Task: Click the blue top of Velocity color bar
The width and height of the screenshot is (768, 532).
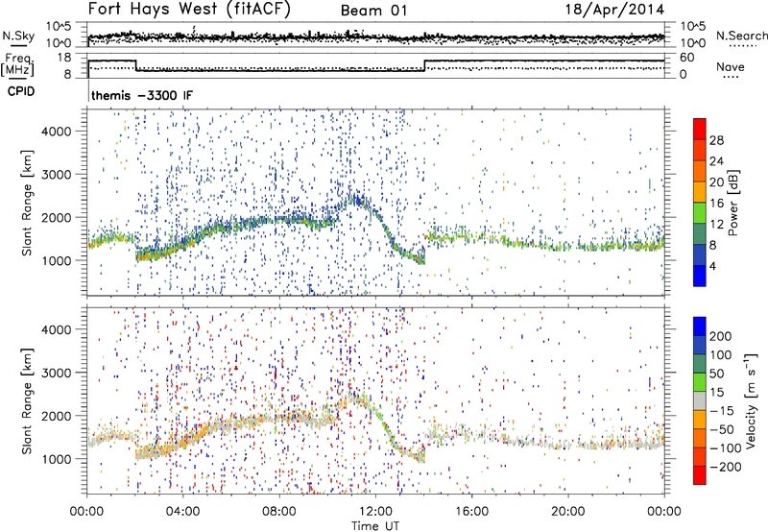Action: tap(700, 326)
